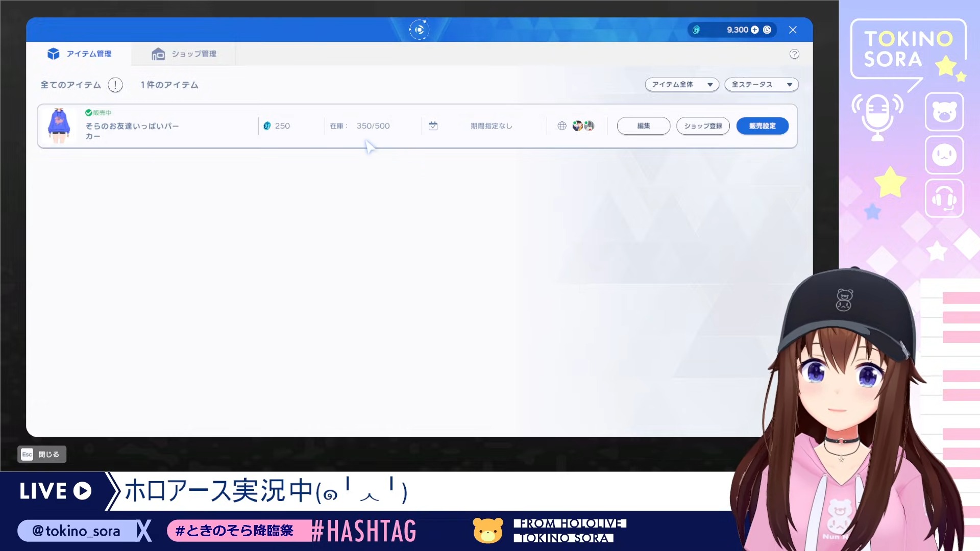Click the coin icon beside price 250
Image resolution: width=980 pixels, height=551 pixels.
(267, 126)
